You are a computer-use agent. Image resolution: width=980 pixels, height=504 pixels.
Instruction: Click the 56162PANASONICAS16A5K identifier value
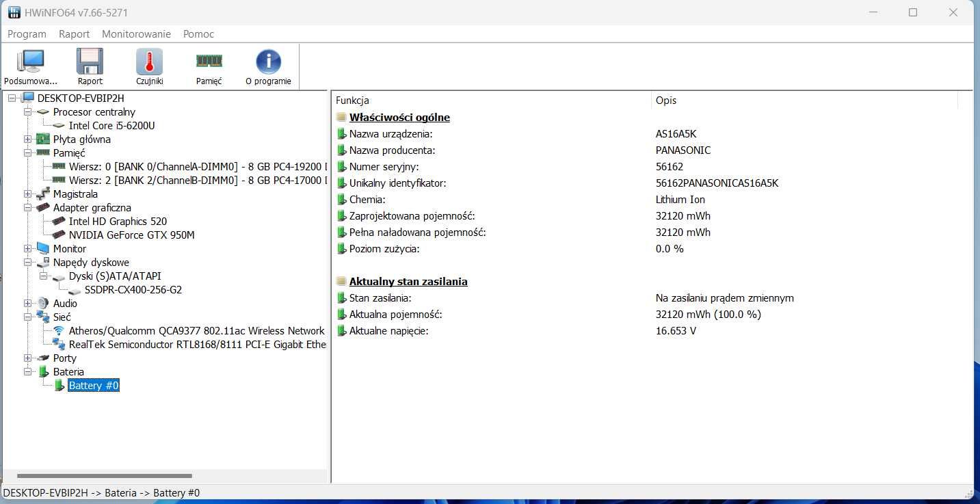pyautogui.click(x=717, y=183)
